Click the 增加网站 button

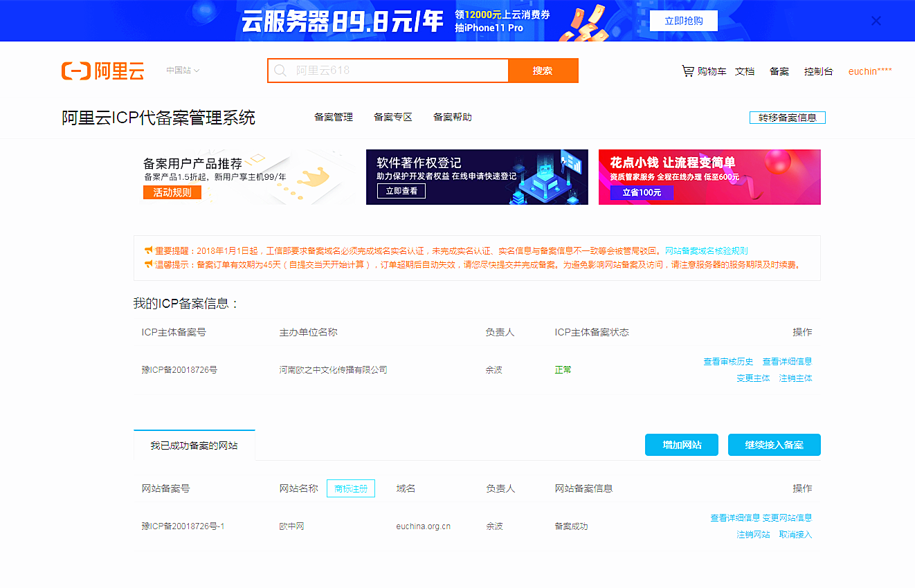click(682, 445)
